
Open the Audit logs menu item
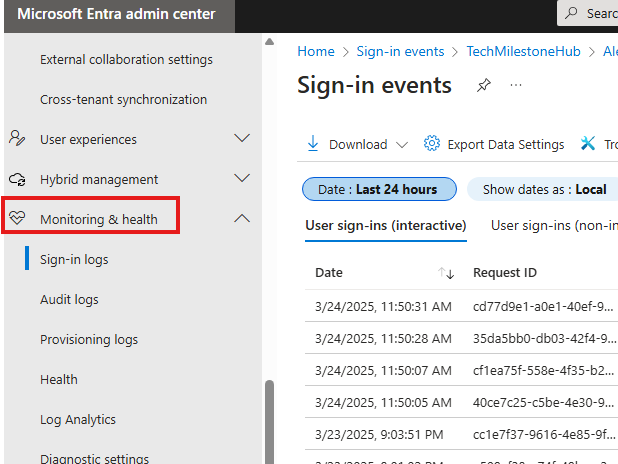[69, 299]
